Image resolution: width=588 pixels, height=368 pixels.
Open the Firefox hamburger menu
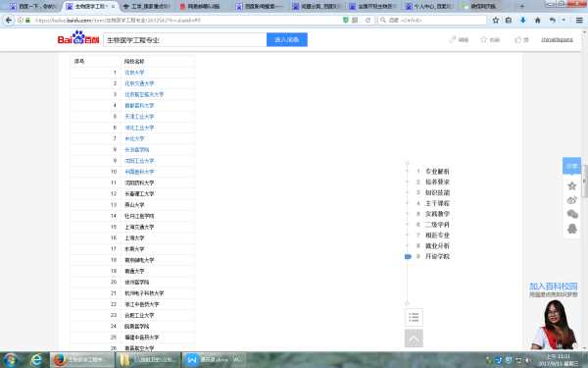coord(579,21)
